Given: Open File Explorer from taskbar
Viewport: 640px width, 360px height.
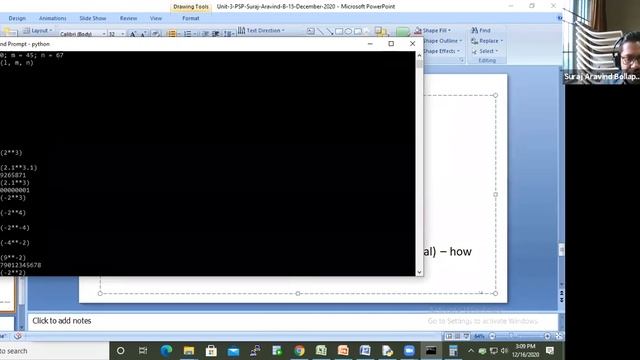Looking at the screenshot, I should (x=189, y=351).
